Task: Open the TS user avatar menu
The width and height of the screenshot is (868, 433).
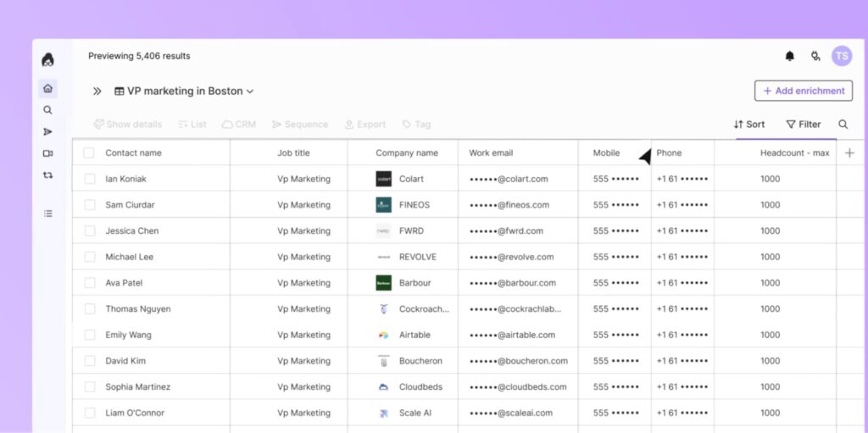Action: tap(841, 56)
